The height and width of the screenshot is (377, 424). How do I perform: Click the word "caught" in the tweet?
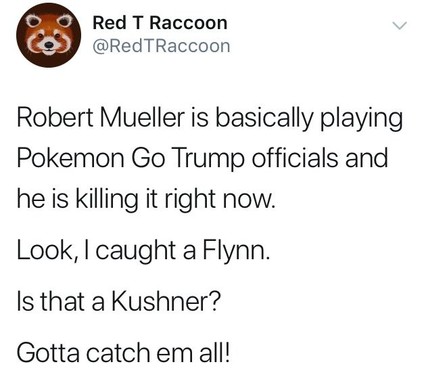coord(136,252)
